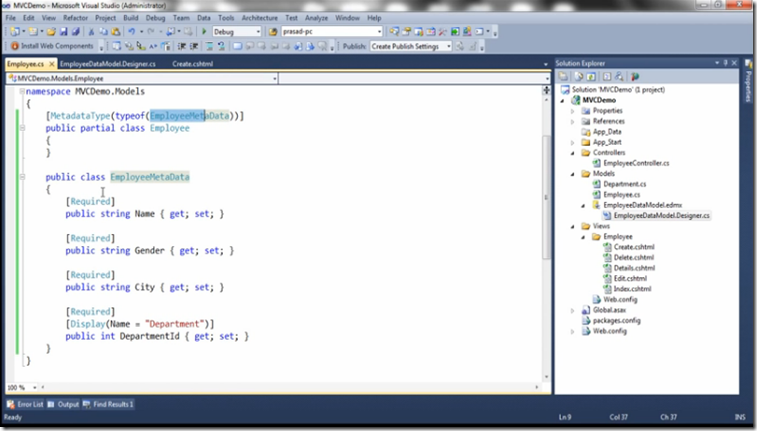Open the Debug configuration dropdown
The image size is (757, 431).
[x=258, y=32]
